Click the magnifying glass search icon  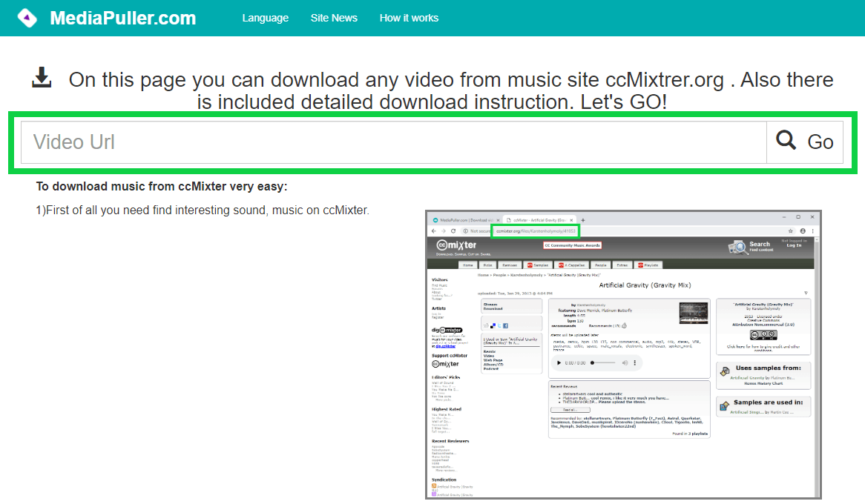pos(786,140)
